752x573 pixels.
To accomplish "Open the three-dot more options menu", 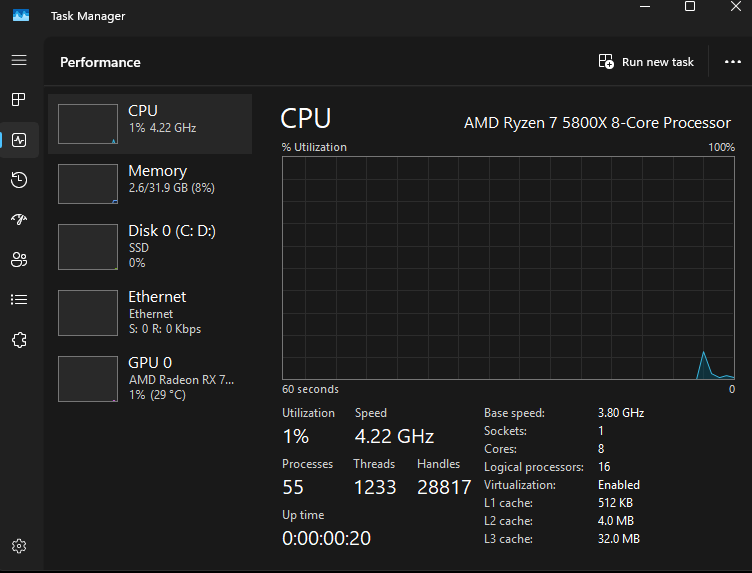I will pos(732,62).
